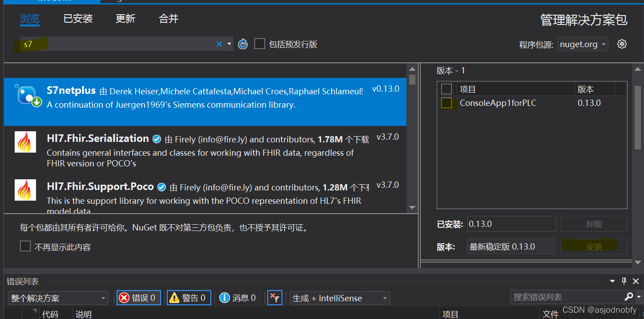Check the ConsoleApp1forPLC project checkbox
Viewport: 644px width, 319px height.
click(x=447, y=103)
